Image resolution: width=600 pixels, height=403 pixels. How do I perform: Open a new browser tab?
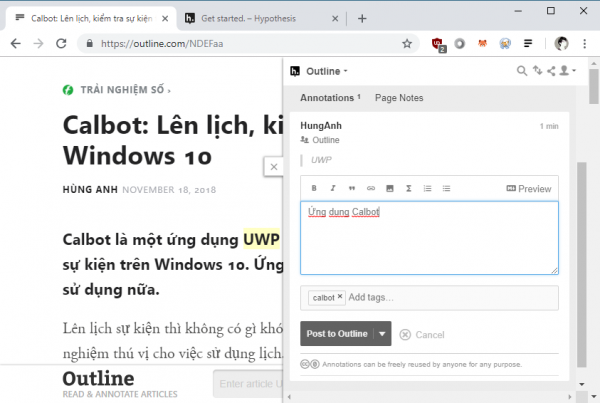coord(362,18)
